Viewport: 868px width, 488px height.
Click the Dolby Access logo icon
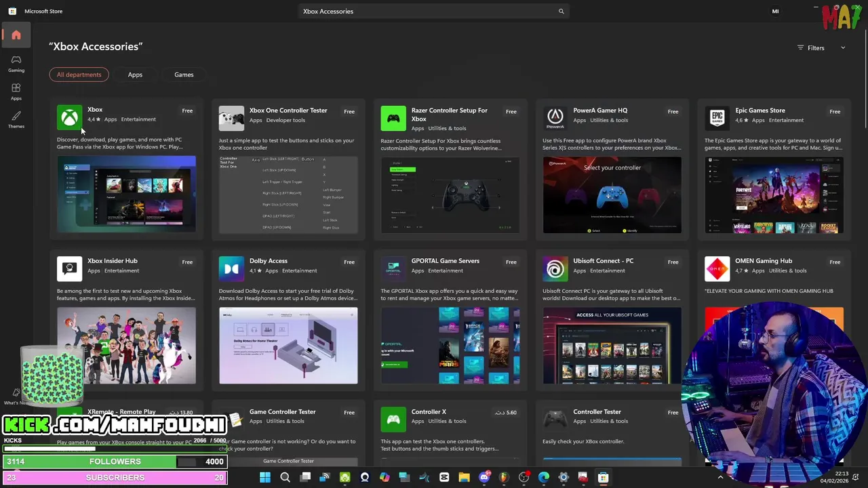click(x=231, y=268)
